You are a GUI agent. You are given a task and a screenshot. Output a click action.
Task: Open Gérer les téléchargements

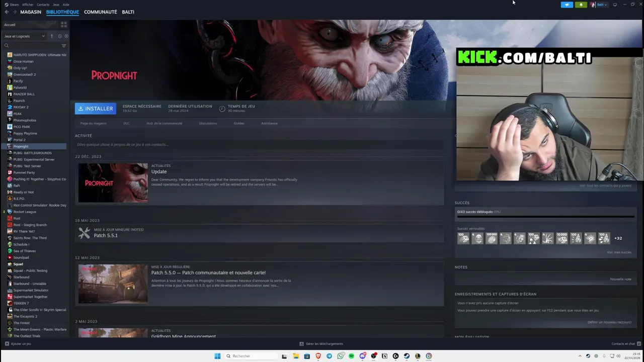coord(321,344)
